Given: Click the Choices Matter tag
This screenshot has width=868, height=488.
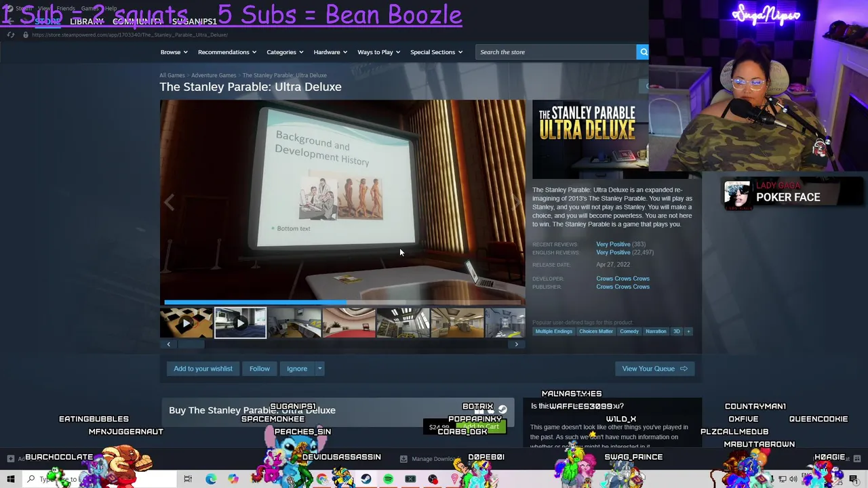Looking at the screenshot, I should (596, 331).
